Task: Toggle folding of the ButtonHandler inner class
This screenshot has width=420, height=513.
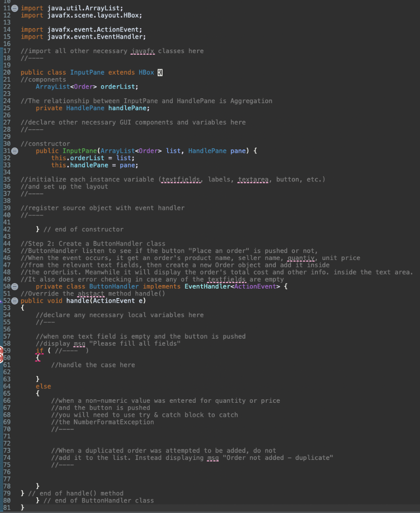Action: (x=14, y=287)
